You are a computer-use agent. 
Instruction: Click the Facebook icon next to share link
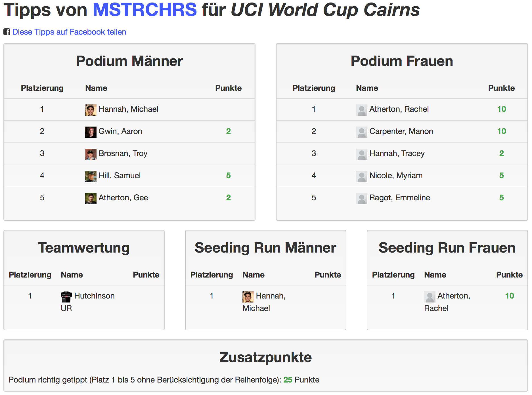click(x=7, y=32)
